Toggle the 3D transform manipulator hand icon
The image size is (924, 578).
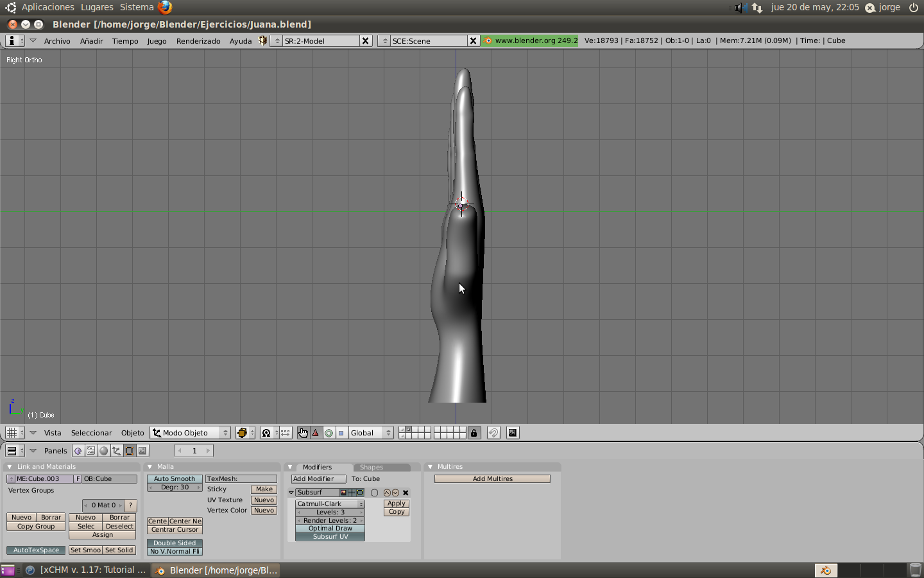pyautogui.click(x=303, y=433)
